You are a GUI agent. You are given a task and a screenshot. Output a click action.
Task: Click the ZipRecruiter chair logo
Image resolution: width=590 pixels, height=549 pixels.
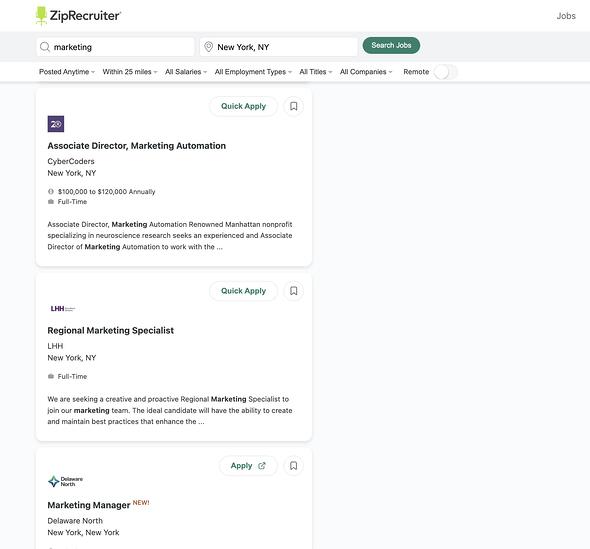41,16
